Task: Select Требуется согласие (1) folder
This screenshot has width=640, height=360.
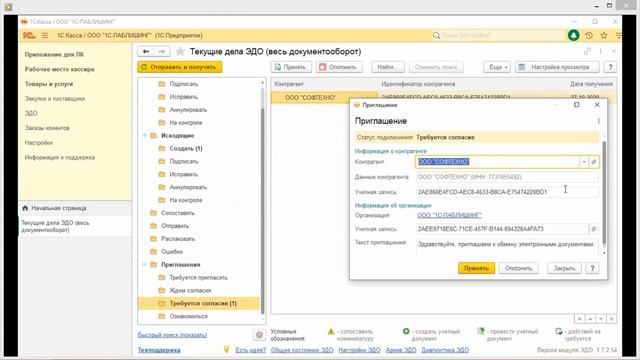Action: [x=199, y=303]
